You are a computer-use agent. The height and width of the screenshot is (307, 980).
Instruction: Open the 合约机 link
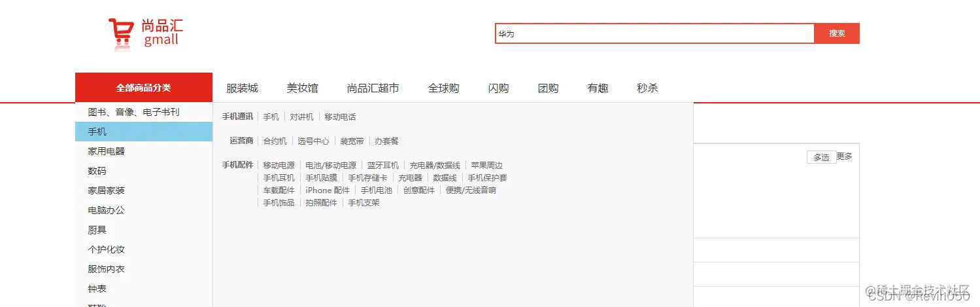[275, 141]
